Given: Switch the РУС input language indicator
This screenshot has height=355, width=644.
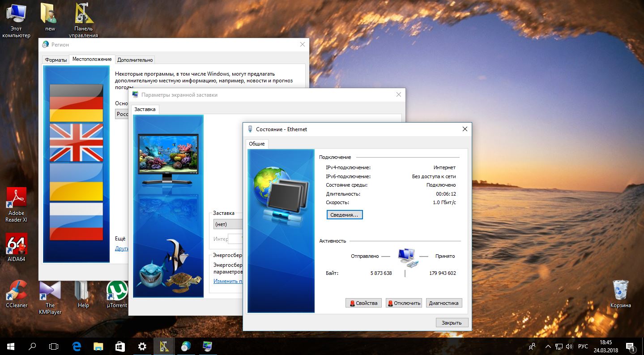Looking at the screenshot, I should pyautogui.click(x=583, y=346).
